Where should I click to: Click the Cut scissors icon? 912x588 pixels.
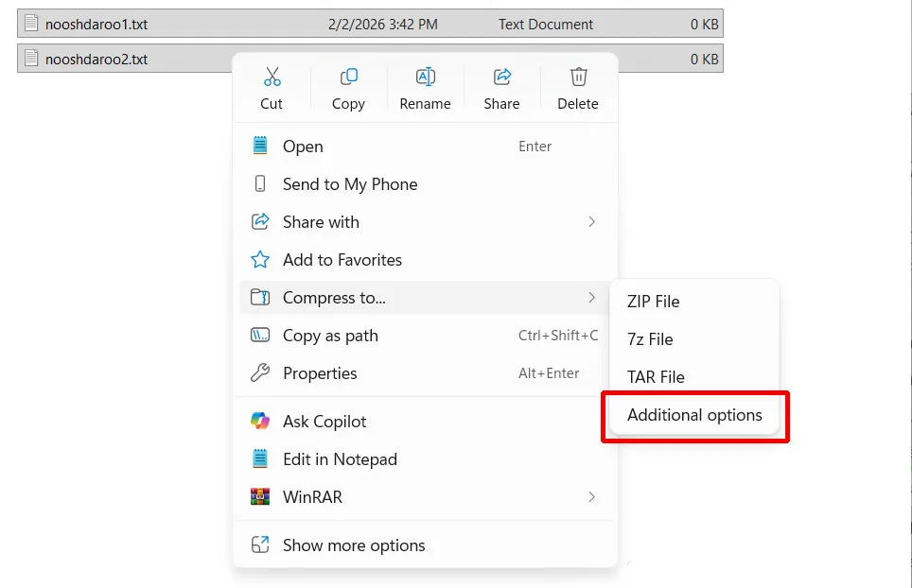coord(272,78)
